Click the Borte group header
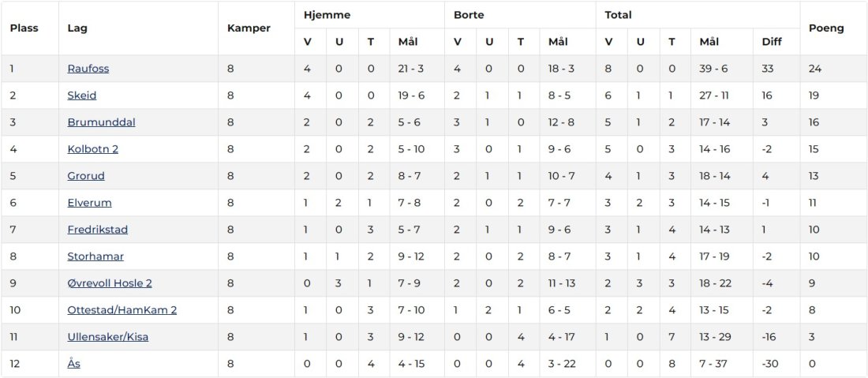This screenshot has width=868, height=378. (x=469, y=15)
